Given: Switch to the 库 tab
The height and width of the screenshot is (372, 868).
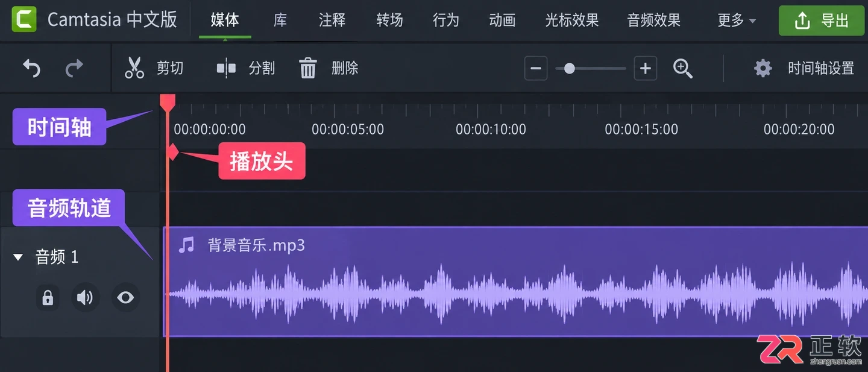Looking at the screenshot, I should 280,20.
